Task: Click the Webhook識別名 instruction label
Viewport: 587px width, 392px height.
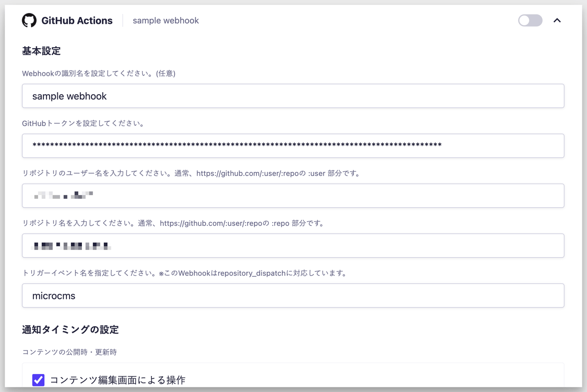Action: tap(98, 73)
